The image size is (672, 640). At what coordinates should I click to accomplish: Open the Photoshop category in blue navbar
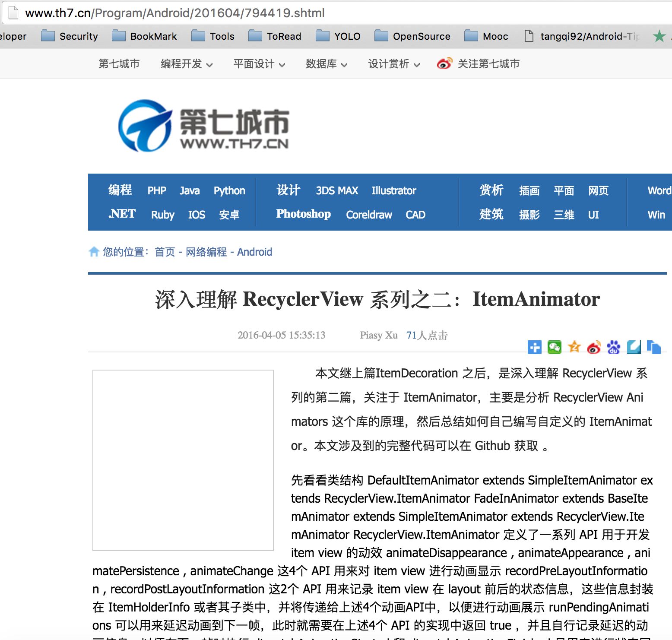click(303, 214)
